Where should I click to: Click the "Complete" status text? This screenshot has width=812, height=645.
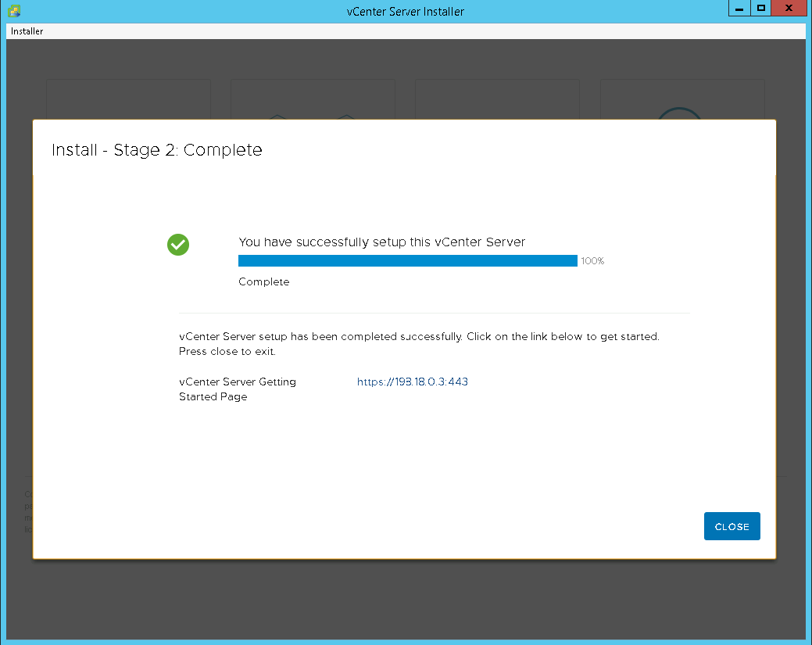point(263,282)
